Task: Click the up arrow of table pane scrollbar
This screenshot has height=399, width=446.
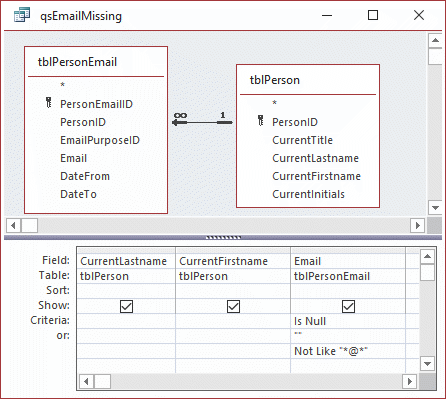Action: (435, 40)
